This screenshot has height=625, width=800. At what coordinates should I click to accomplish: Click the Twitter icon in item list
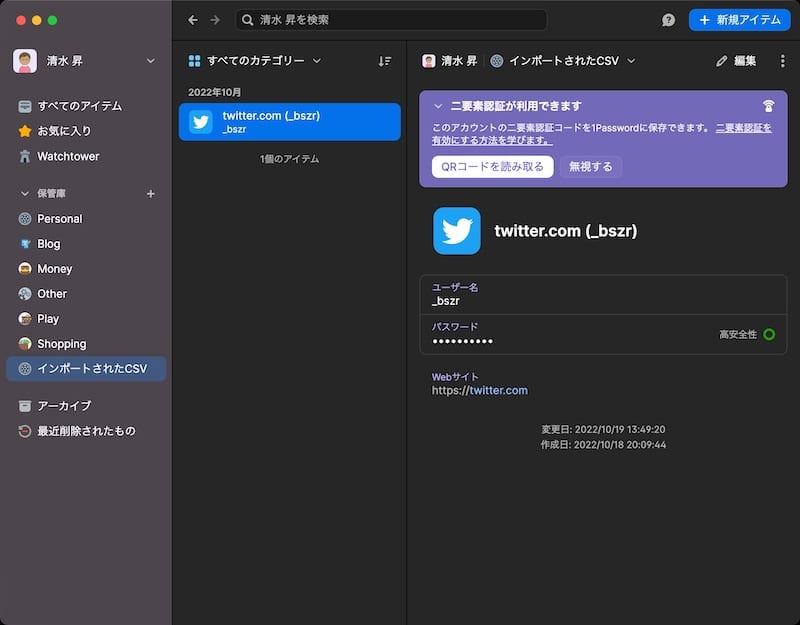click(201, 122)
